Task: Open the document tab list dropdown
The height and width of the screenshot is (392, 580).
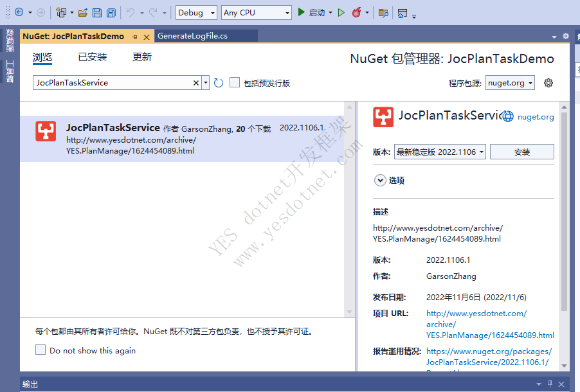Action: point(554,37)
